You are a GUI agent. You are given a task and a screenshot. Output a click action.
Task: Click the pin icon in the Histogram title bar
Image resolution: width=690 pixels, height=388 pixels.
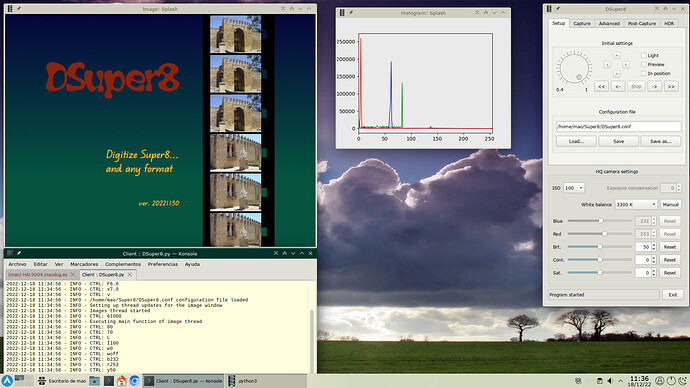(351, 13)
